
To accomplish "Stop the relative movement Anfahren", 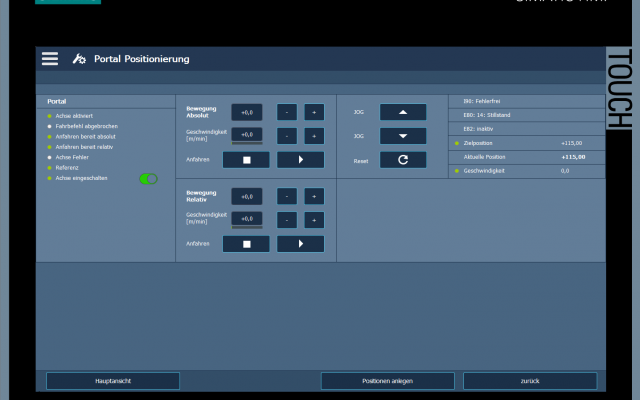I will click(246, 244).
